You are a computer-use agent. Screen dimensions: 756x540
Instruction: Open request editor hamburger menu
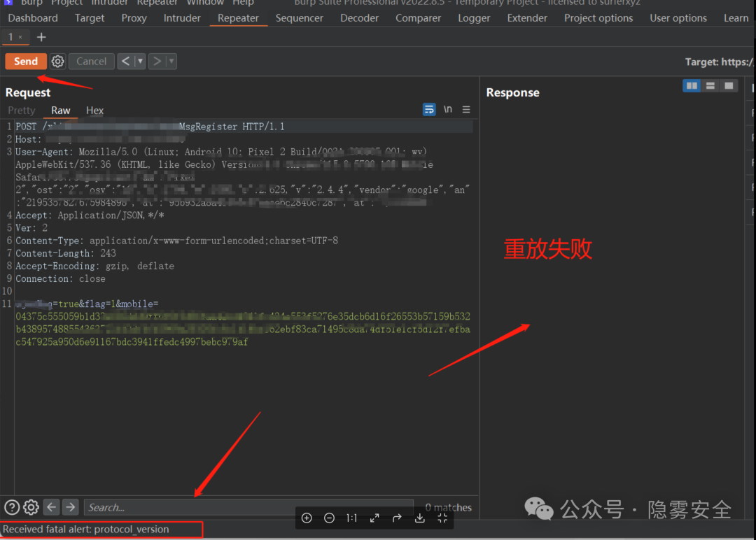point(466,109)
